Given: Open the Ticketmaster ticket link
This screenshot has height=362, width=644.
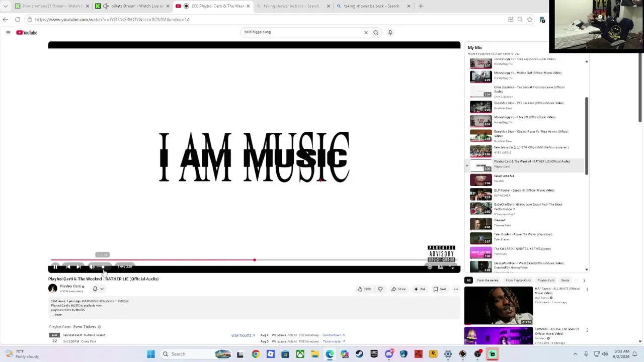Looking at the screenshot, I should pos(334,341).
